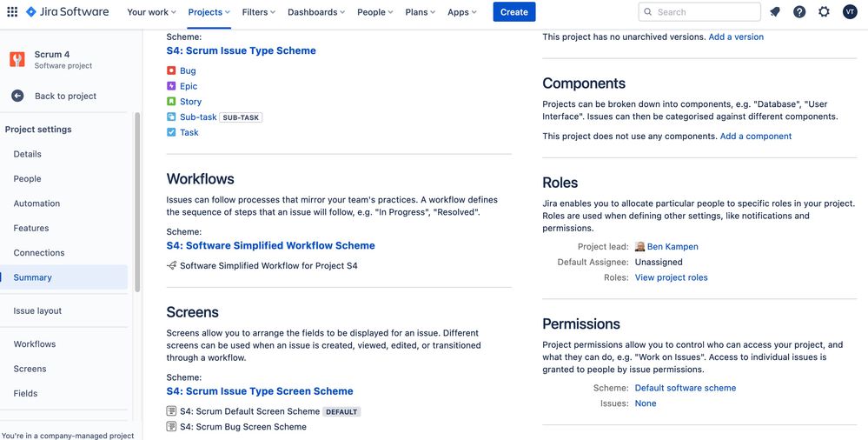Image resolution: width=868 pixels, height=440 pixels.
Task: Click the Back to project arrow icon
Action: pos(17,96)
